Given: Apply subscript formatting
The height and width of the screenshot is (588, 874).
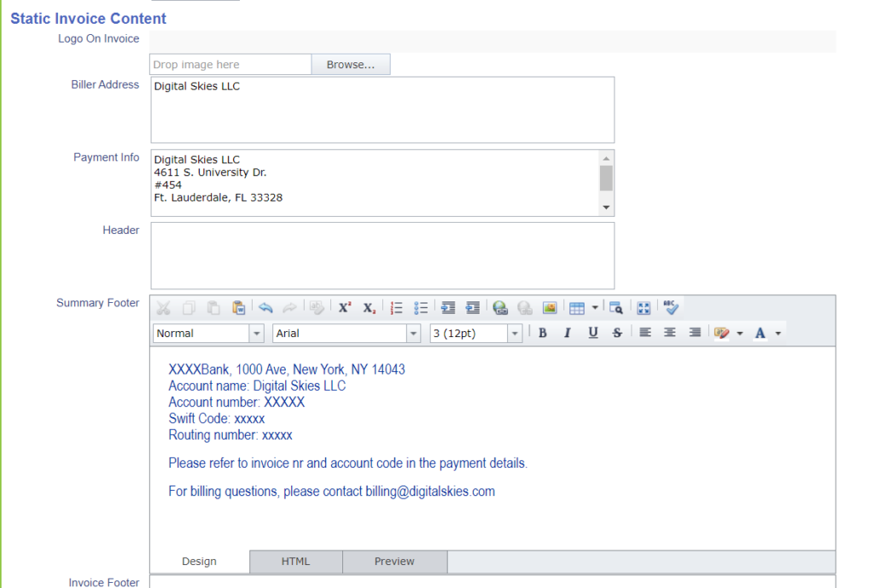Looking at the screenshot, I should pyautogui.click(x=369, y=308).
